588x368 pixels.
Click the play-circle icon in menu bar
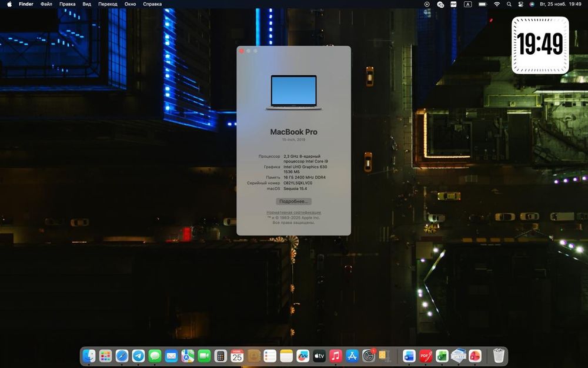(427, 4)
